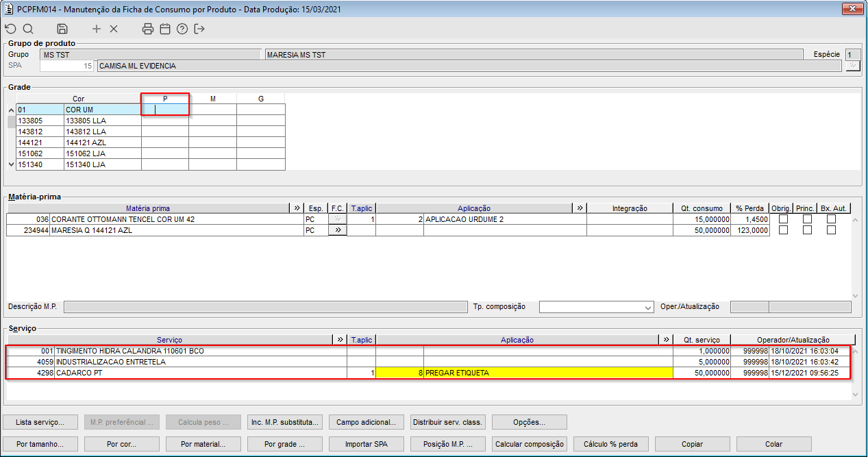Viewport: 868px width, 457px height.
Task: Click the T.aplic header in Serviço grid
Action: click(362, 340)
